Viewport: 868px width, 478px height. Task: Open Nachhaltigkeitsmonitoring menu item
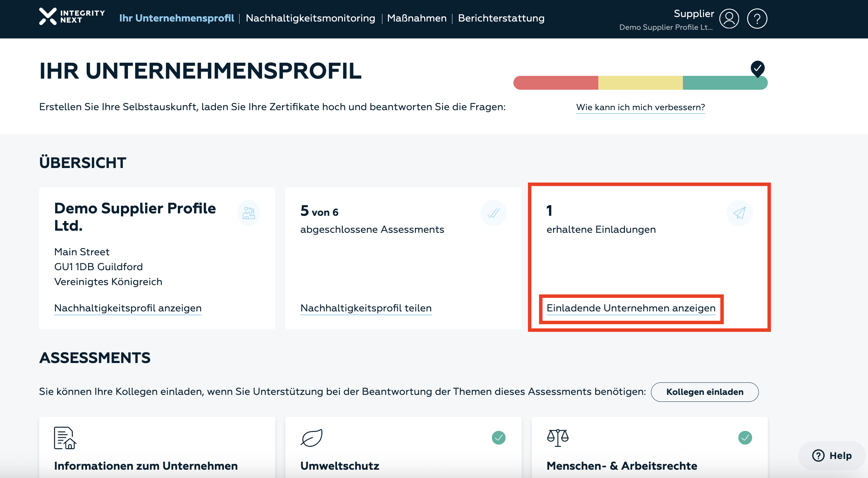pos(310,18)
